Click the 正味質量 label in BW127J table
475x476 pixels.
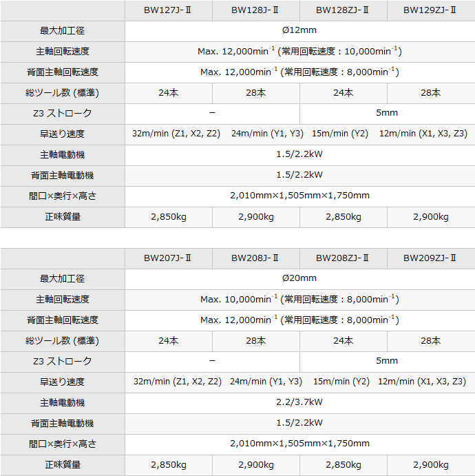click(63, 217)
